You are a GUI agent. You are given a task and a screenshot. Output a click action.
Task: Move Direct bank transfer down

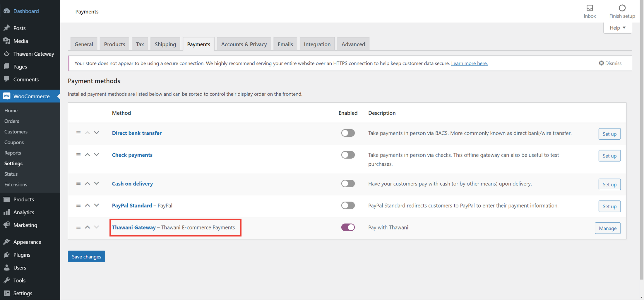coord(97,133)
